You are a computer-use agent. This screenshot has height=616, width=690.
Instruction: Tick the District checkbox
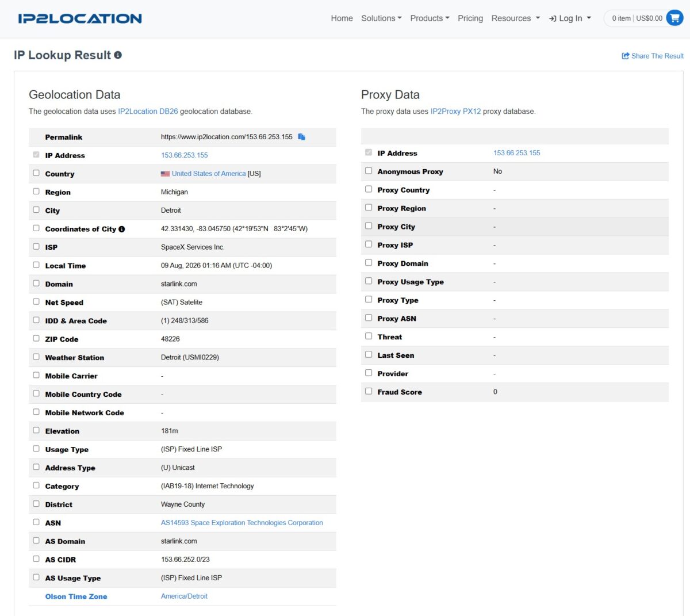[x=36, y=504]
